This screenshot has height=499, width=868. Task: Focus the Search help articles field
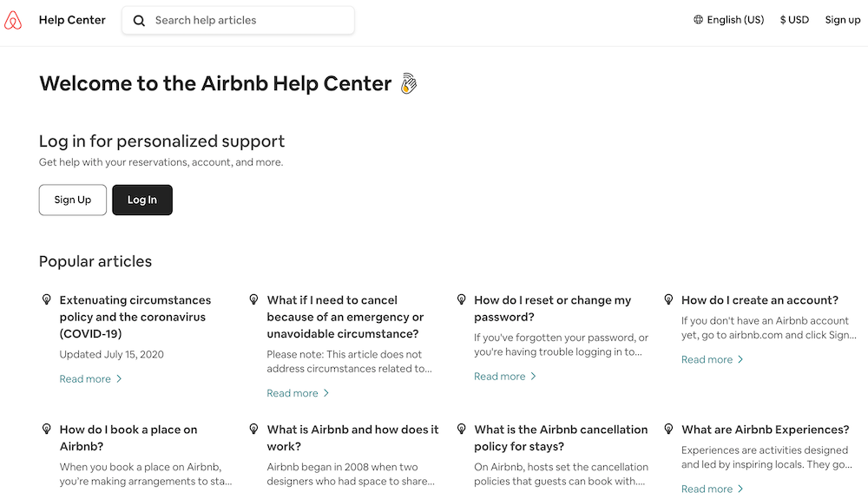(238, 21)
